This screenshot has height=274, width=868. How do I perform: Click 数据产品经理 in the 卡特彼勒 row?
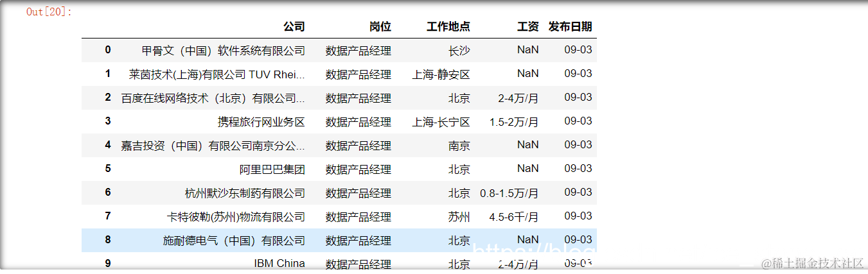click(359, 217)
